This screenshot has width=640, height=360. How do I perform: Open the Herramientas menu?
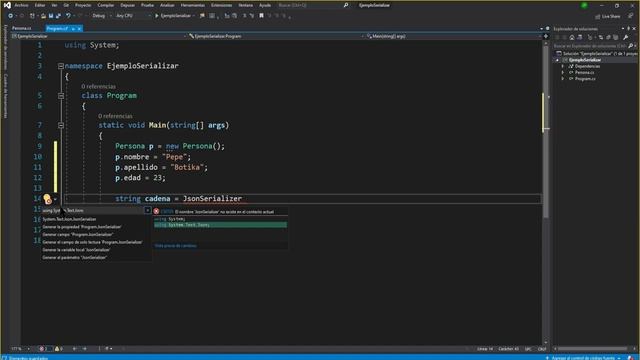point(193,5)
